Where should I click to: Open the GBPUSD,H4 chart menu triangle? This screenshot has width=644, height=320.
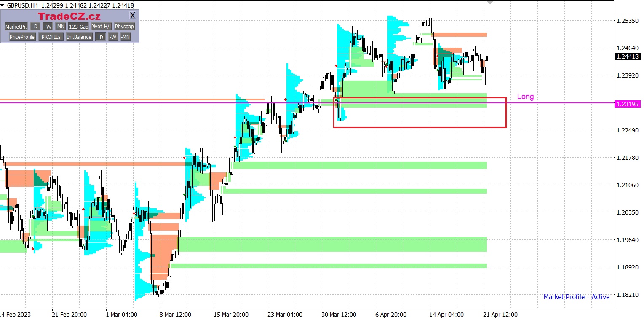pos(3,5)
